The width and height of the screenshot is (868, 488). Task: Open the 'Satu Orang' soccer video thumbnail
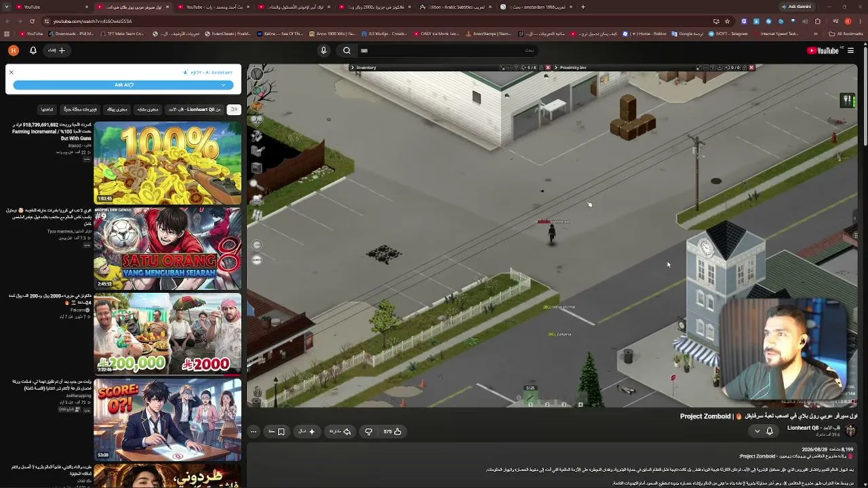click(x=167, y=248)
